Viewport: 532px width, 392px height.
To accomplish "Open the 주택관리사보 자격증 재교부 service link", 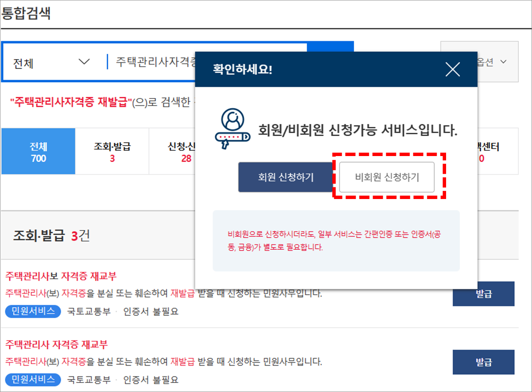I will click(x=61, y=276).
